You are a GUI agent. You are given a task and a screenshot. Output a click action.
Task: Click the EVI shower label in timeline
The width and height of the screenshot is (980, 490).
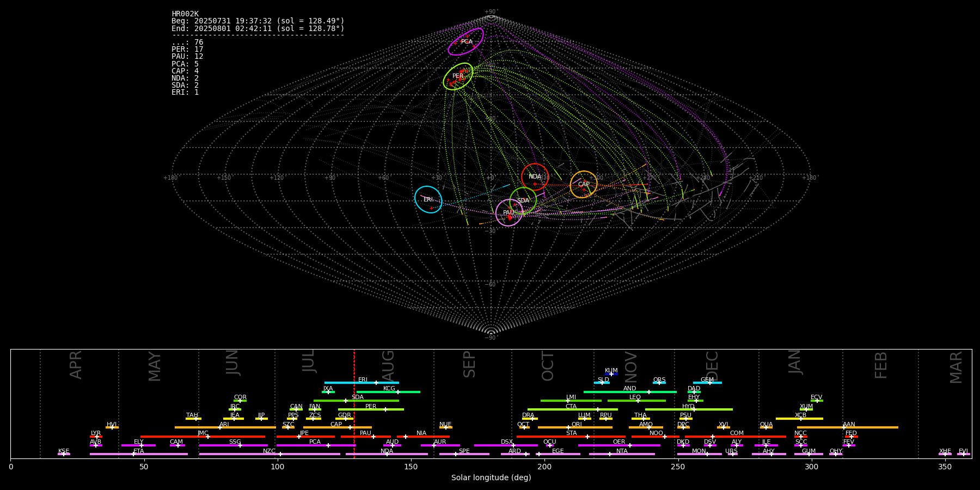point(963,451)
